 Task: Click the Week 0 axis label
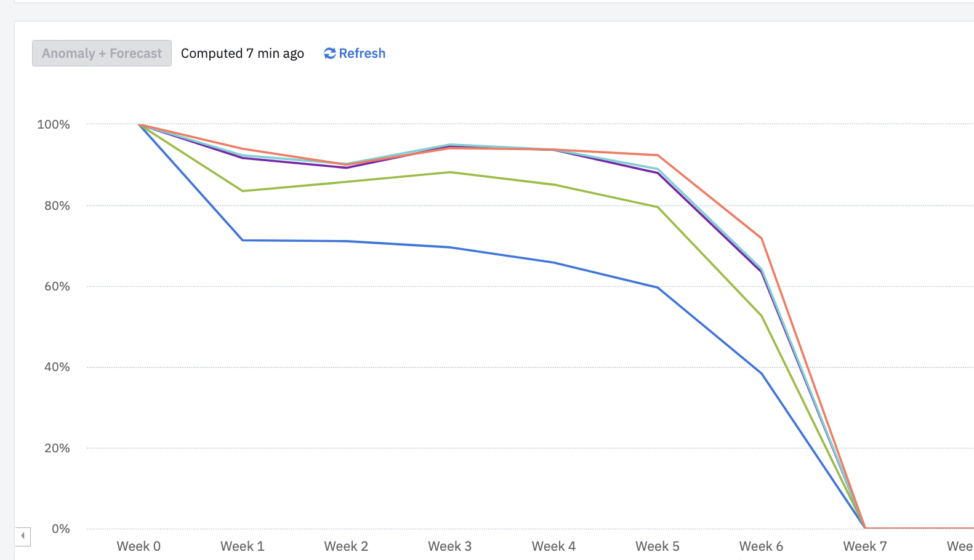tap(139, 546)
